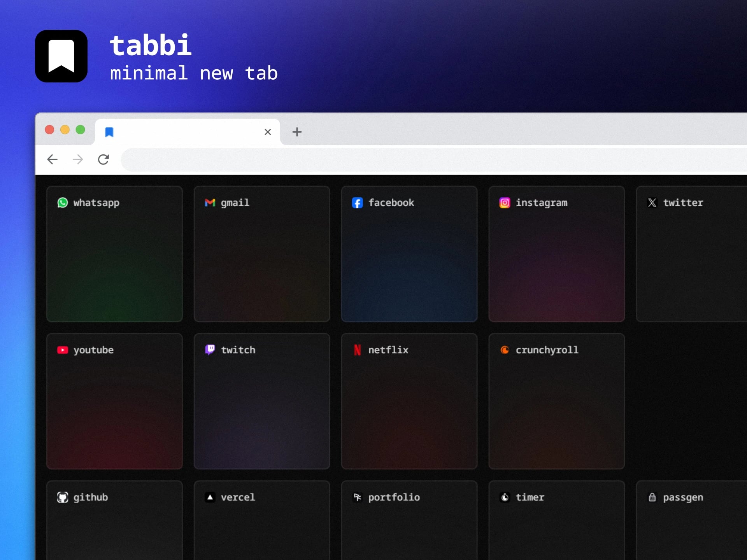
Task: Open a new tab with the plus button
Action: (296, 132)
